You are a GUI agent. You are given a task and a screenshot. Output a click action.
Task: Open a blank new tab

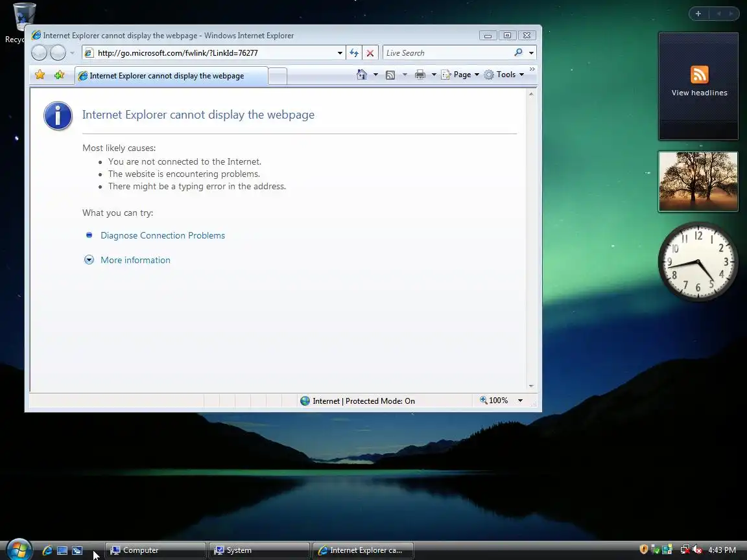pos(278,76)
